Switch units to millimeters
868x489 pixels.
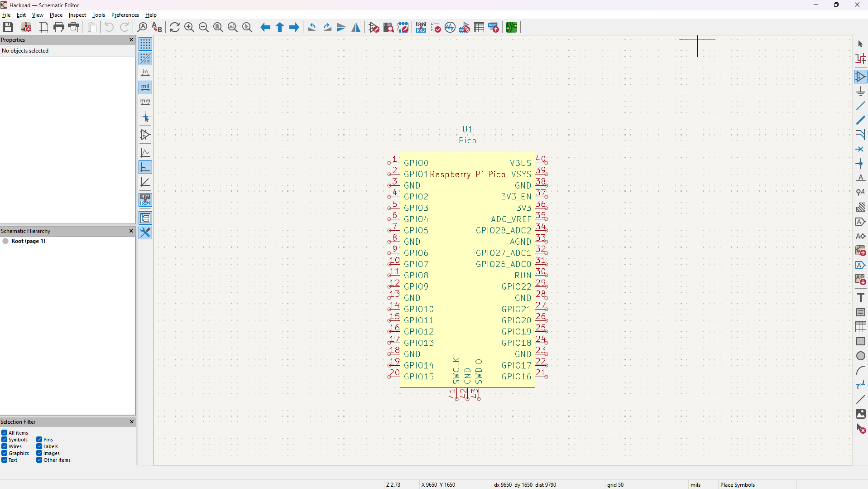tap(145, 102)
